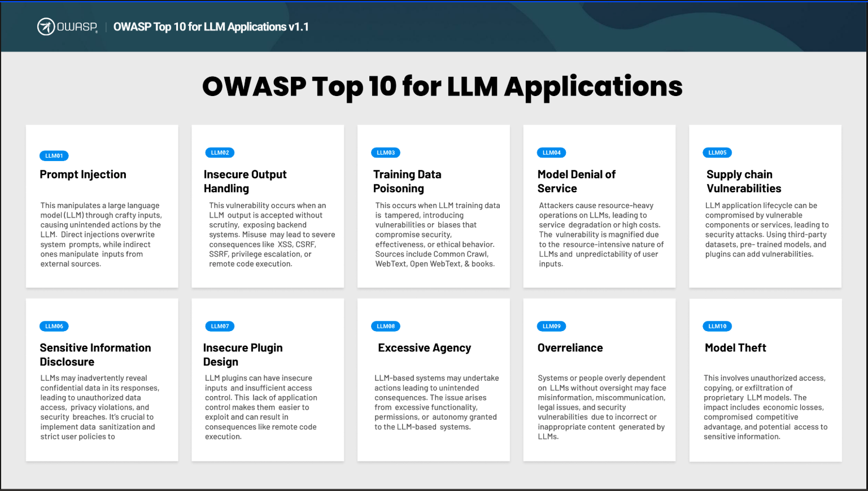Viewport: 868px width, 491px height.
Task: Click the 'Model Theft' card title
Action: 735,348
